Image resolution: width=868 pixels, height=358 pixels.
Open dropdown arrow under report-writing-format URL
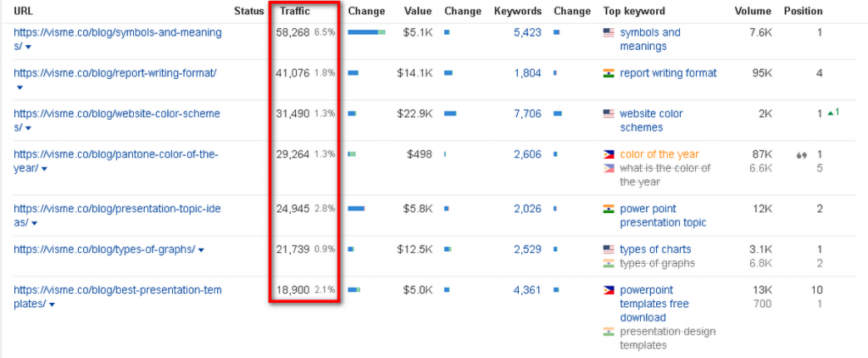[19, 87]
